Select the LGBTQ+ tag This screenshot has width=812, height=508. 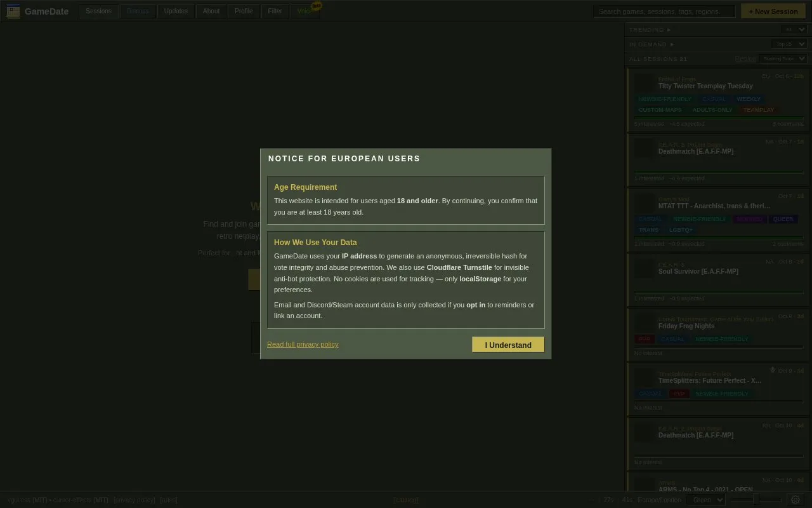pyautogui.click(x=681, y=230)
